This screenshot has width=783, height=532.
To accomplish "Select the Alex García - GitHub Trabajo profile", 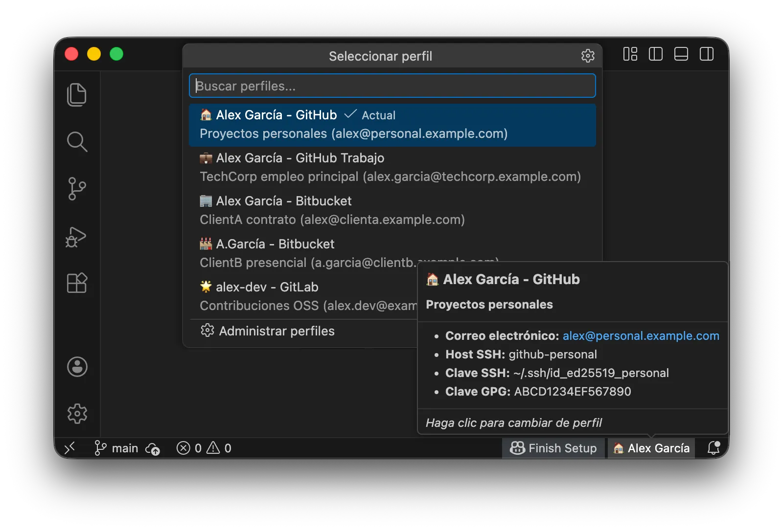I will pos(392,168).
